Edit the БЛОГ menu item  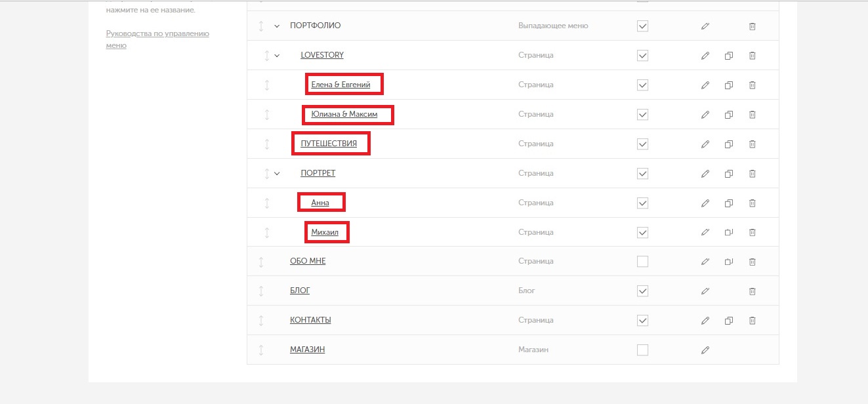click(705, 291)
